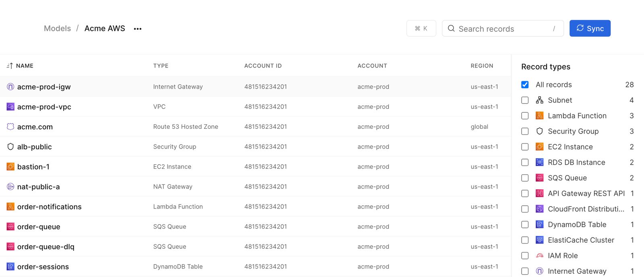Screen dimensions: 644x277
Task: Uncheck the All records checkbox
Action: coord(525,85)
